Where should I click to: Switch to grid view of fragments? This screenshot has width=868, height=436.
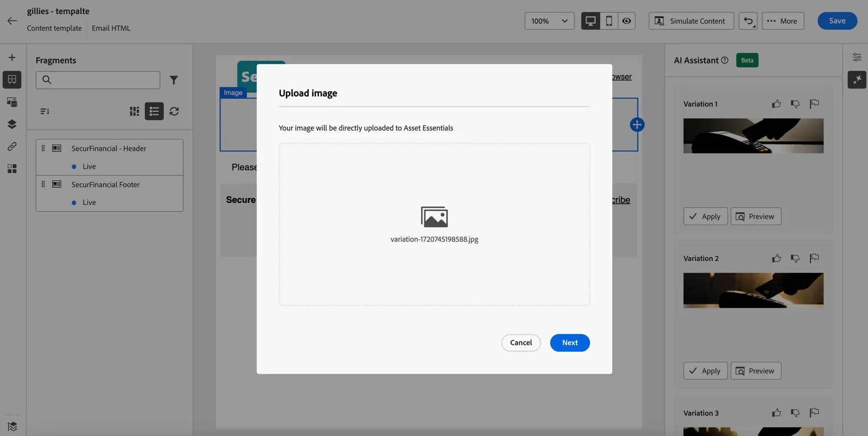tap(134, 111)
